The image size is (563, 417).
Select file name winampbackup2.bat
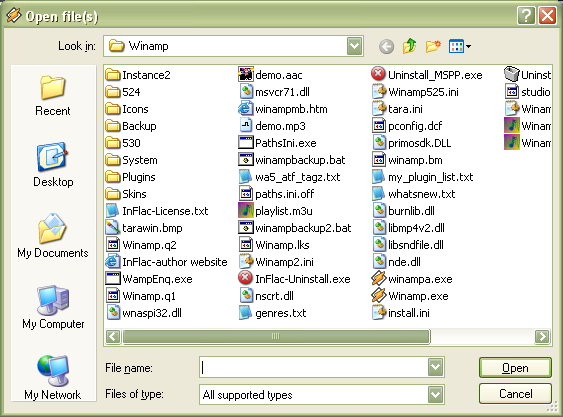pyautogui.click(x=303, y=228)
